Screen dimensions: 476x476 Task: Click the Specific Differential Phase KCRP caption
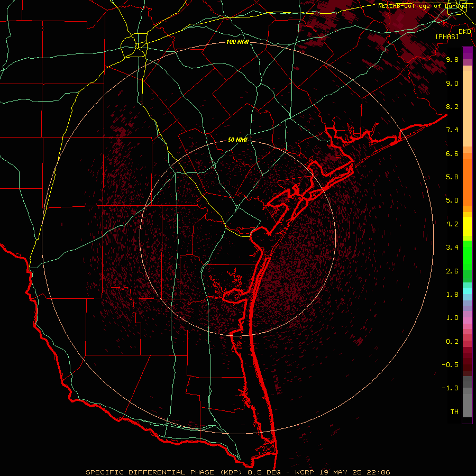(237, 472)
